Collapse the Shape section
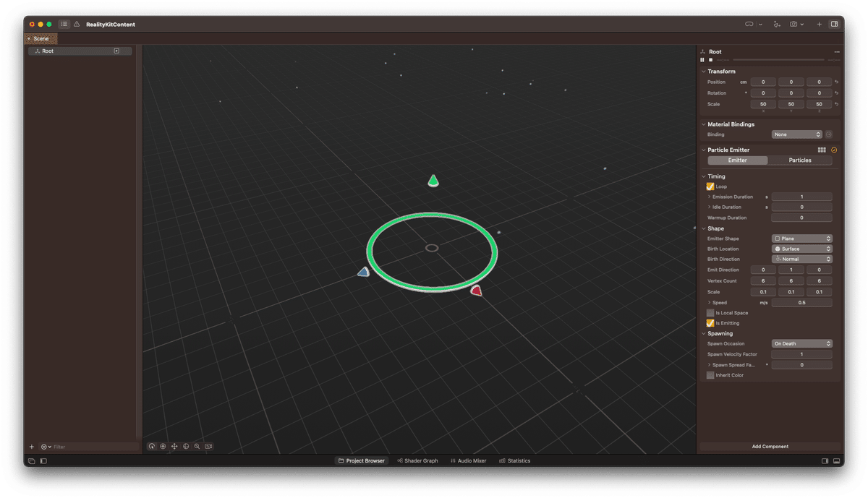Screen dimensions: 868x498 704,228
